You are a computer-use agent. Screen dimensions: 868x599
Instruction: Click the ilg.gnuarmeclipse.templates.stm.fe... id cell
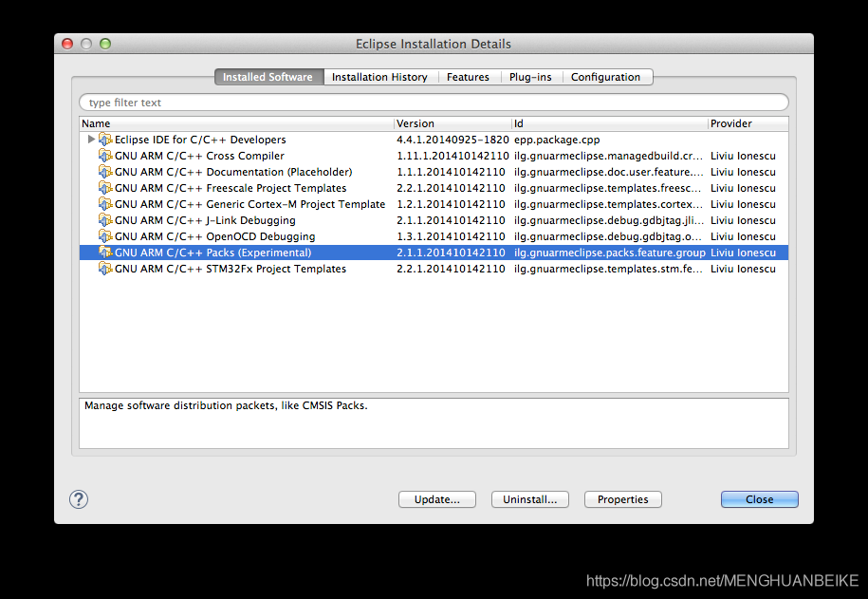(x=608, y=269)
